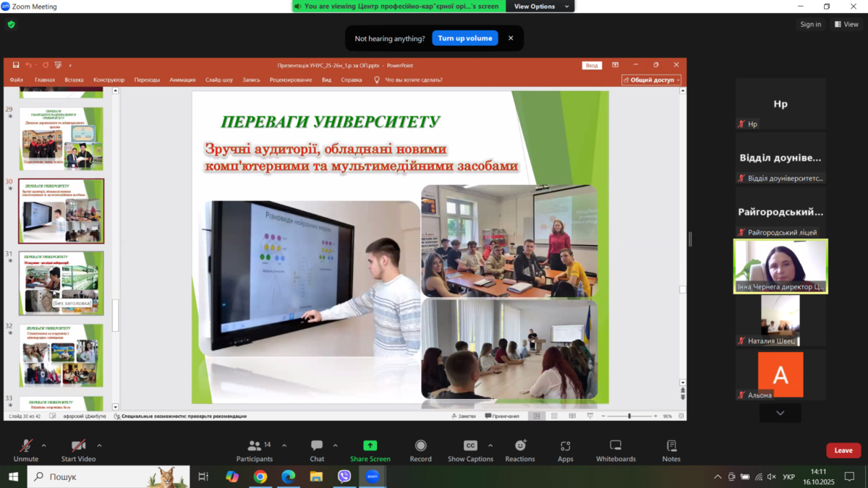Toggle Start Video camera
The width and height of the screenshot is (868, 488).
click(78, 450)
